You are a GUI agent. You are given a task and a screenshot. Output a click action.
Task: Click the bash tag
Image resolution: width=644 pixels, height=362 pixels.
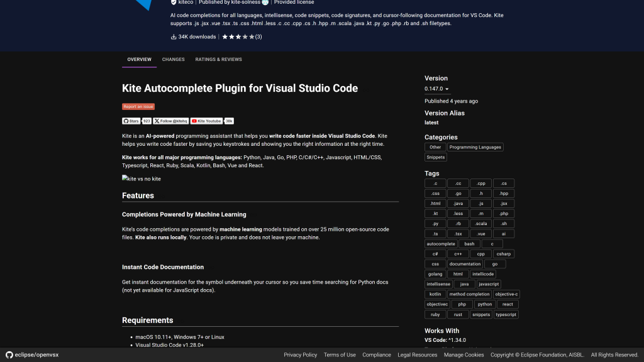(x=469, y=244)
